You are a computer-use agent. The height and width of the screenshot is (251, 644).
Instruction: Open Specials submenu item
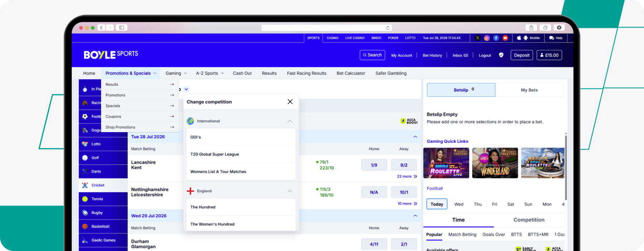(x=140, y=106)
